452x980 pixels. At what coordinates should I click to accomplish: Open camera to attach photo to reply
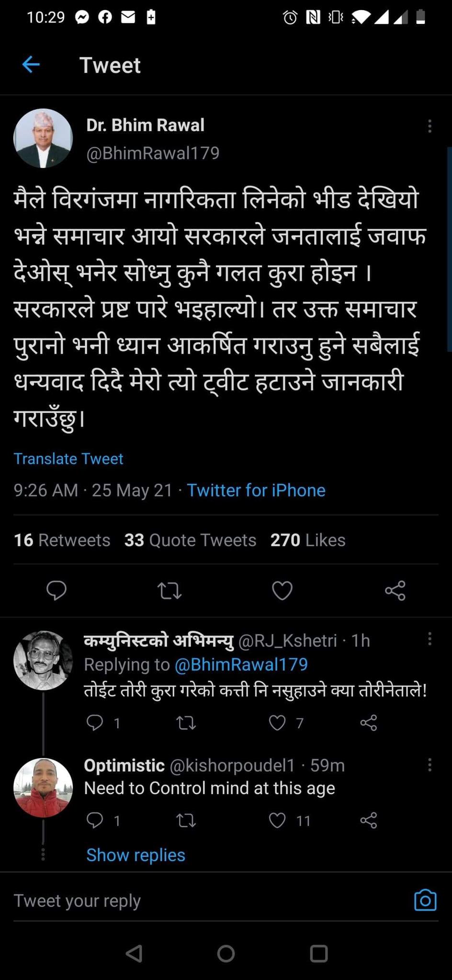coord(425,900)
